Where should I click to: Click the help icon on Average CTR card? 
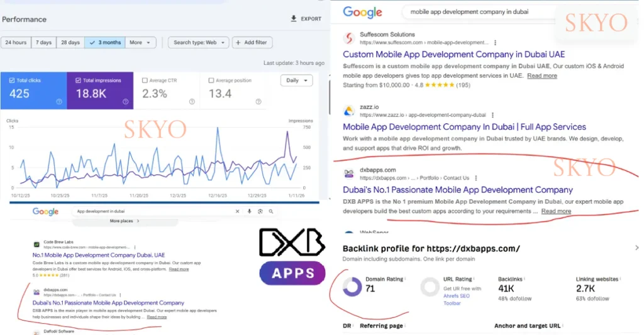click(192, 101)
